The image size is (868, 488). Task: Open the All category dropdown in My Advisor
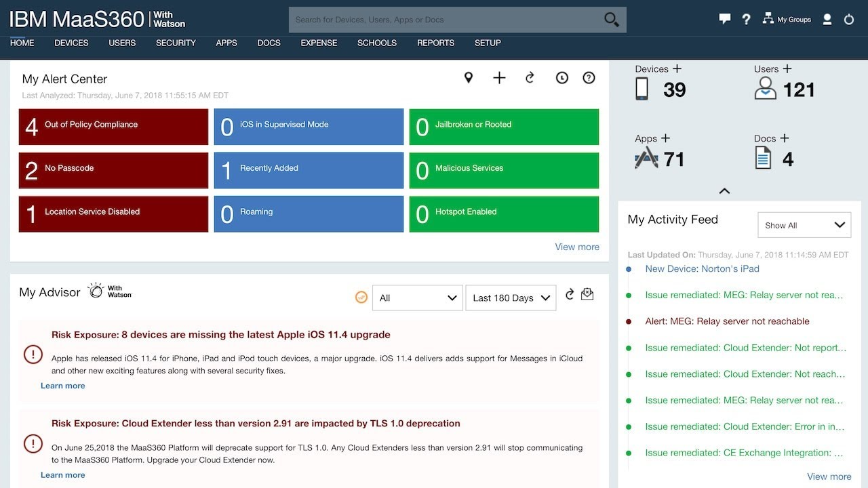tap(417, 298)
